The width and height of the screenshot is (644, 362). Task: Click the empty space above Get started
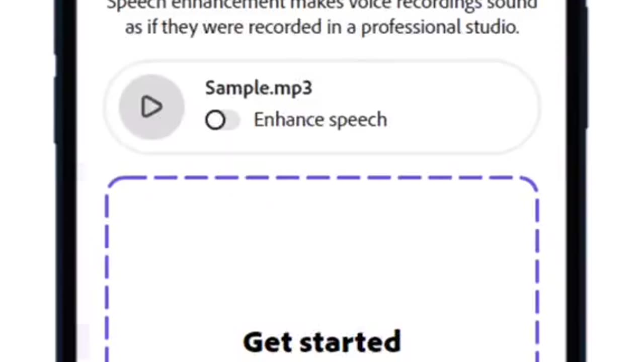click(322, 251)
